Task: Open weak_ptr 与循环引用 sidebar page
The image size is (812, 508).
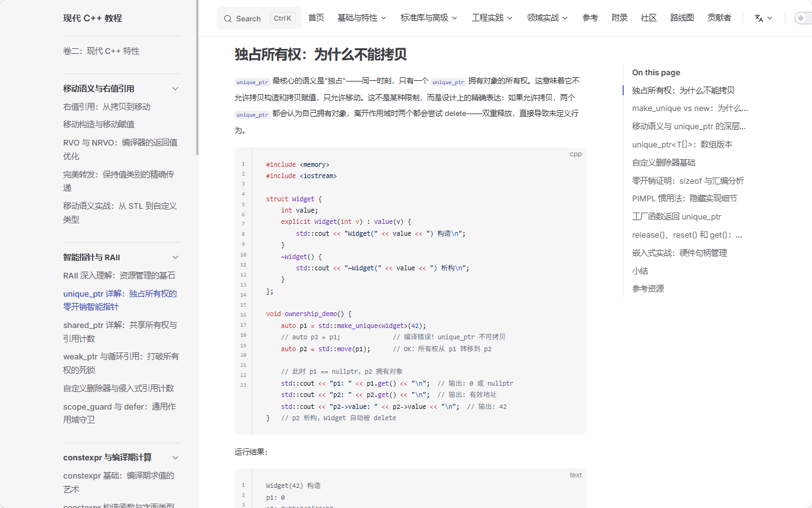Action: coord(121,363)
